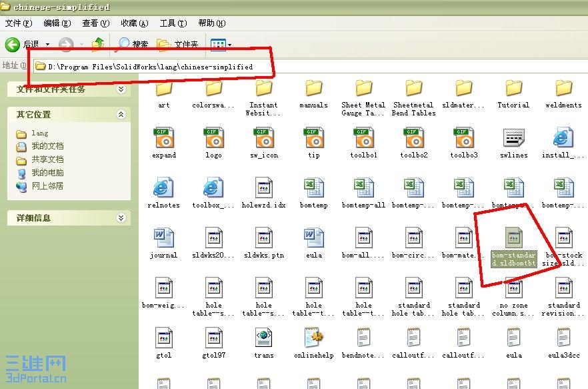The height and width of the screenshot is (389, 588).
Task: Select the trans file icon
Action: (x=264, y=342)
